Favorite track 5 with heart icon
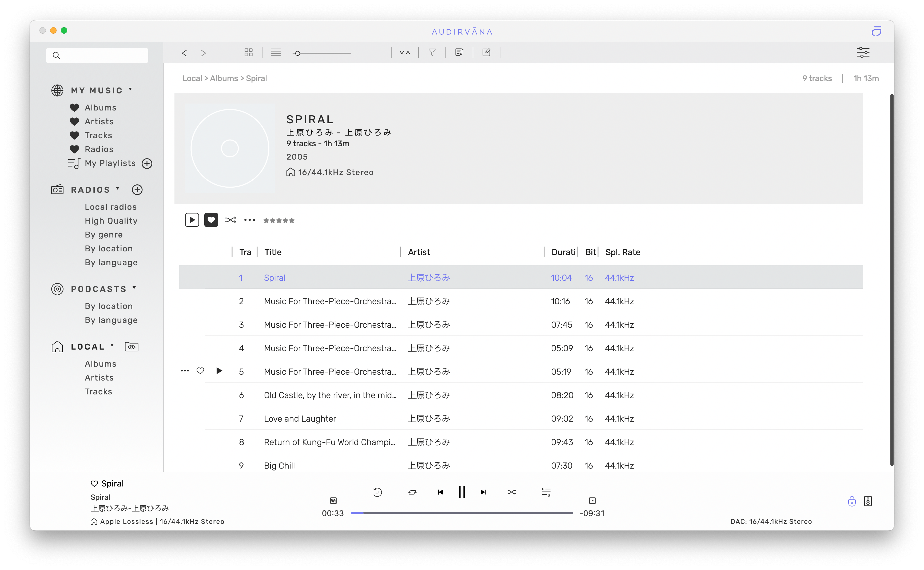Screen dimensions: 924x570 coord(201,371)
